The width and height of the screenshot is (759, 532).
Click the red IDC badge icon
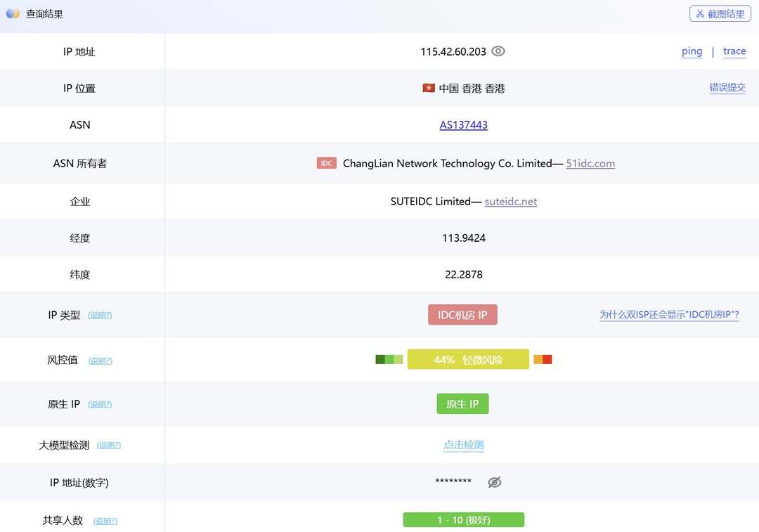coord(327,163)
